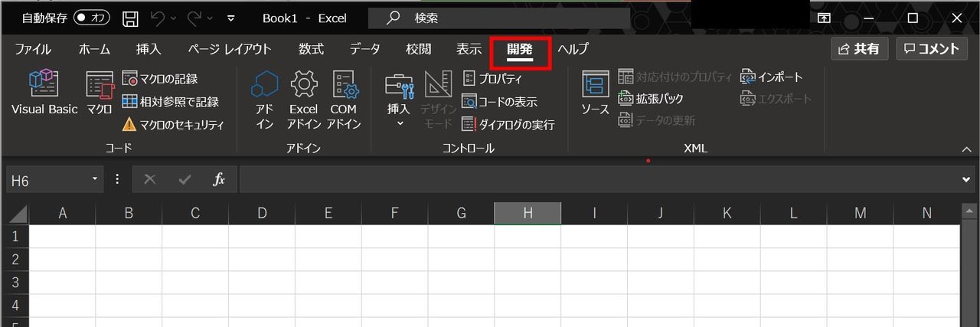This screenshot has width=980, height=327.
Task: Select column N header
Action: 926,214
